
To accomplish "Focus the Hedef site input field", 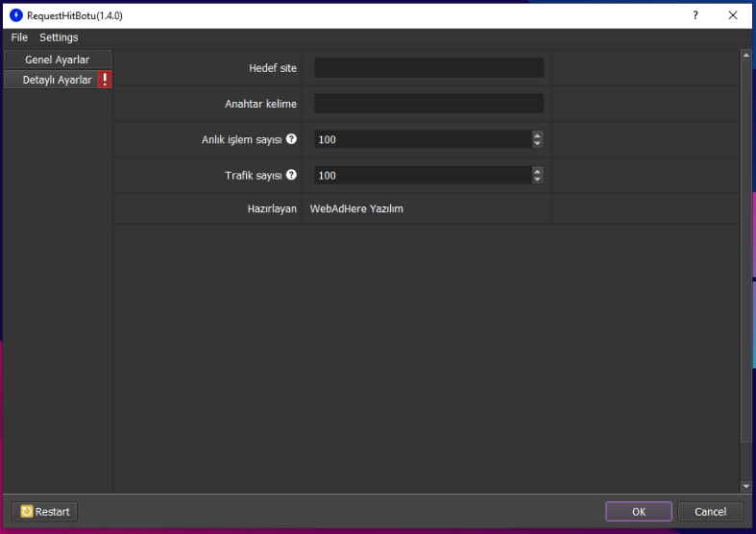I will click(428, 68).
